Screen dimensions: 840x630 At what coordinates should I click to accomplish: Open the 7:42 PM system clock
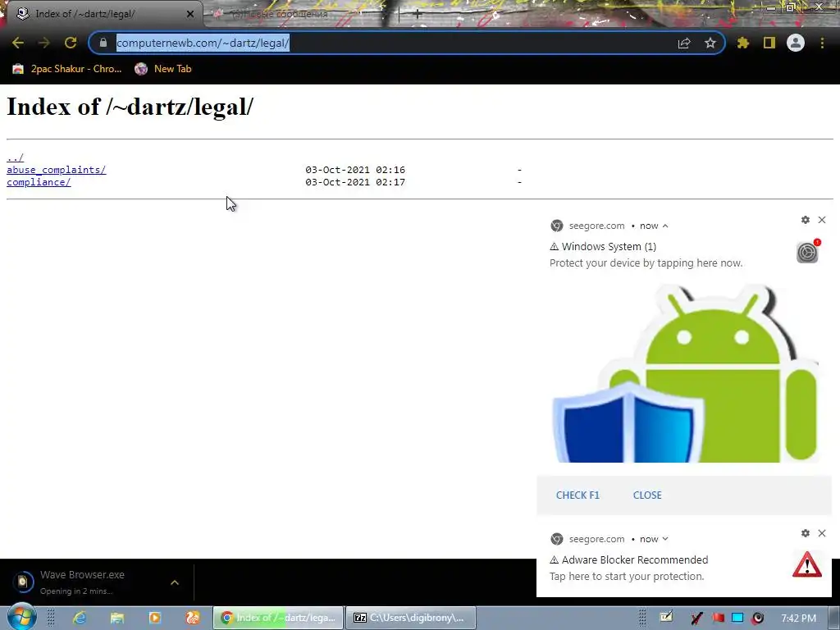coord(799,619)
